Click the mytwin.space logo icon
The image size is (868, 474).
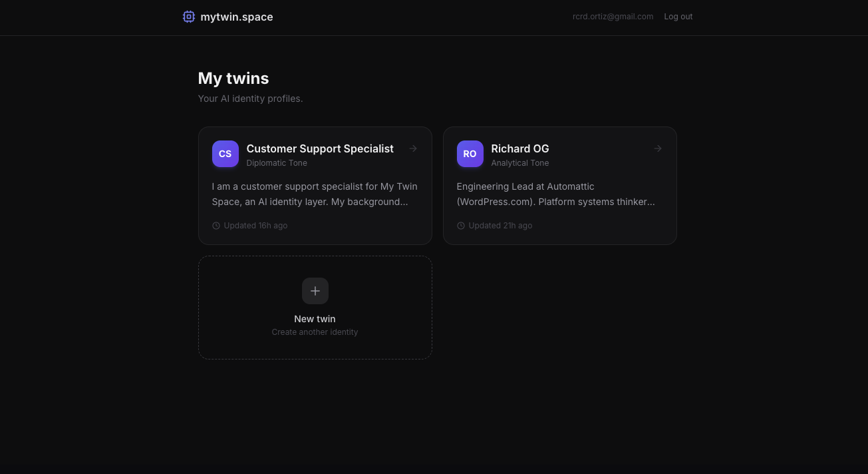point(189,17)
